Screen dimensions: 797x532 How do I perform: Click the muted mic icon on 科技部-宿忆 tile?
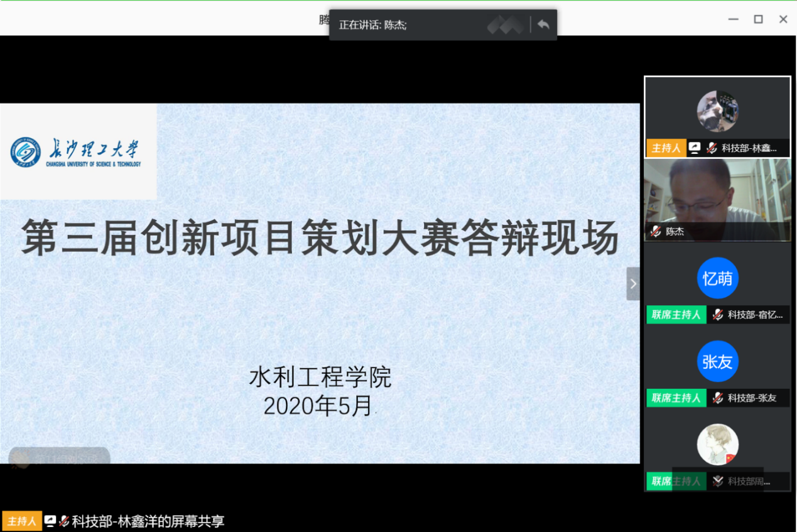tap(718, 315)
